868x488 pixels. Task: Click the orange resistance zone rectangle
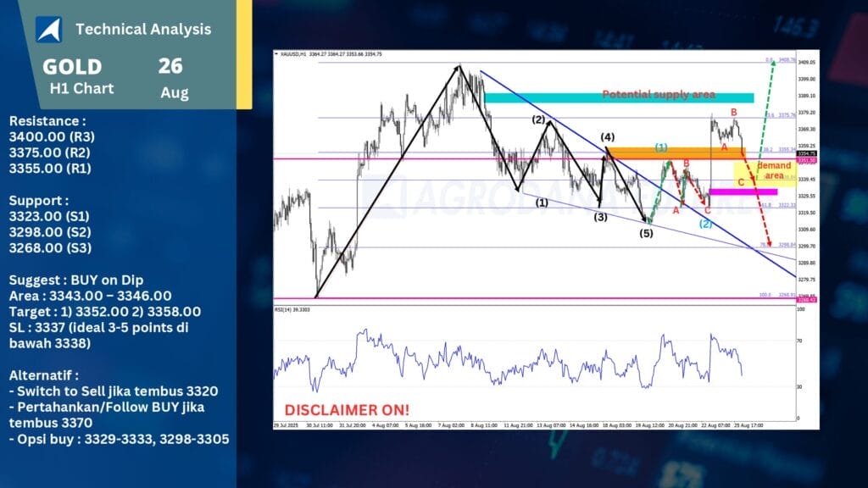pyautogui.click(x=675, y=152)
